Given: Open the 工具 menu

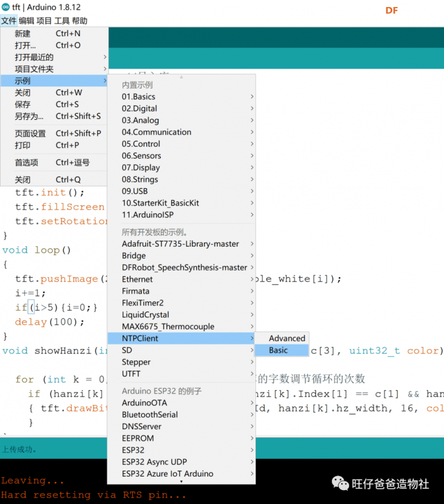Looking at the screenshot, I should pyautogui.click(x=62, y=21).
